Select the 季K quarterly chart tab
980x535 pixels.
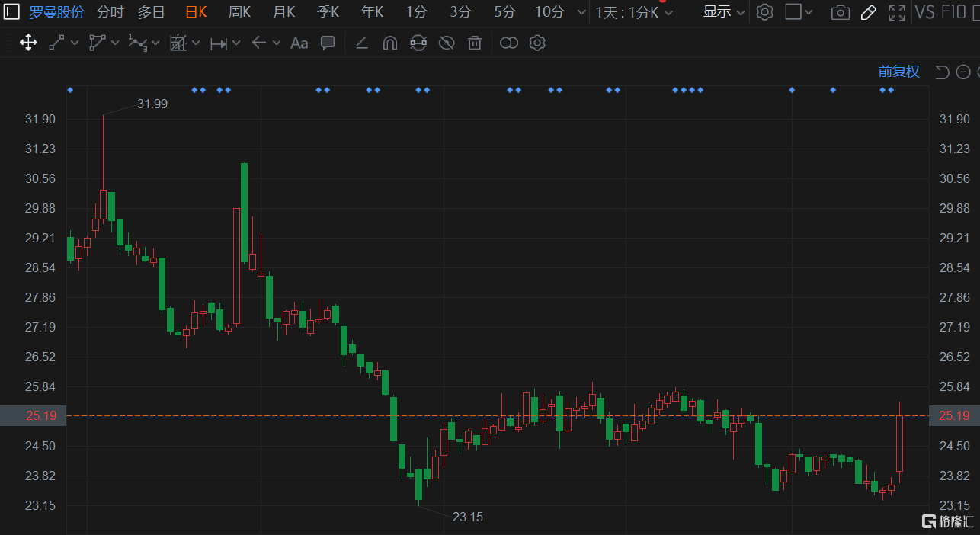[328, 11]
